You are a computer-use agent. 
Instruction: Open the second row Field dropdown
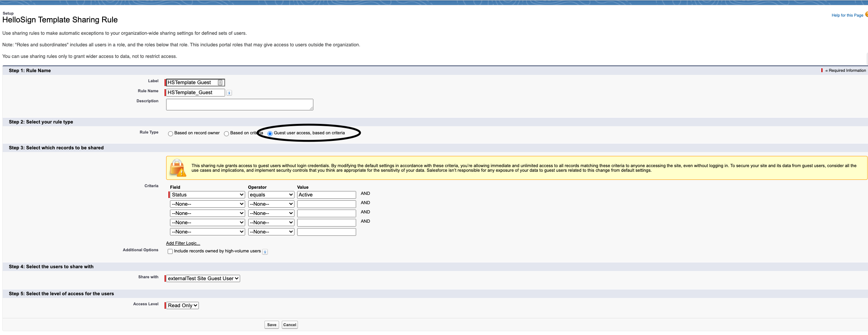click(207, 204)
